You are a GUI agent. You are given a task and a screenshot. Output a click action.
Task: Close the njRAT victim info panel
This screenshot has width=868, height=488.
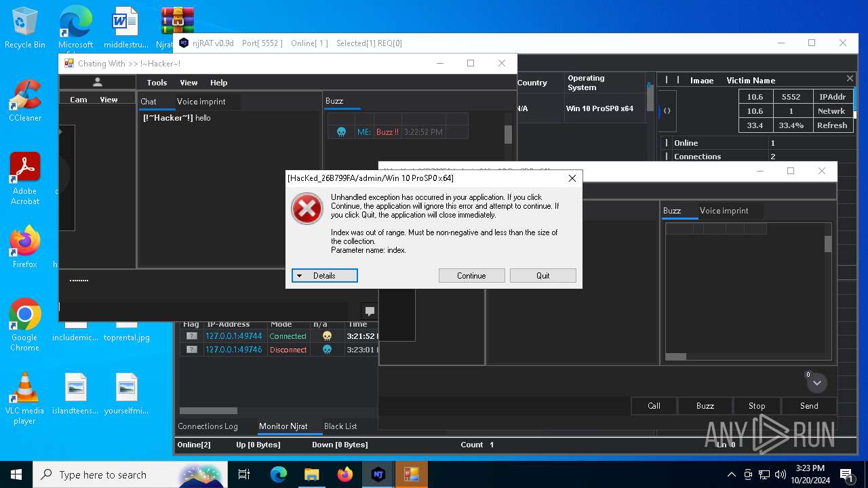tap(850, 79)
